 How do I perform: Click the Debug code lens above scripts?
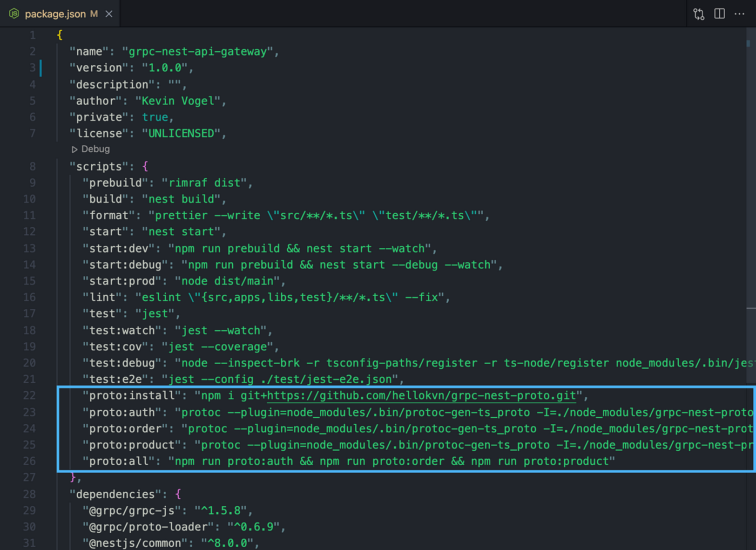(91, 149)
